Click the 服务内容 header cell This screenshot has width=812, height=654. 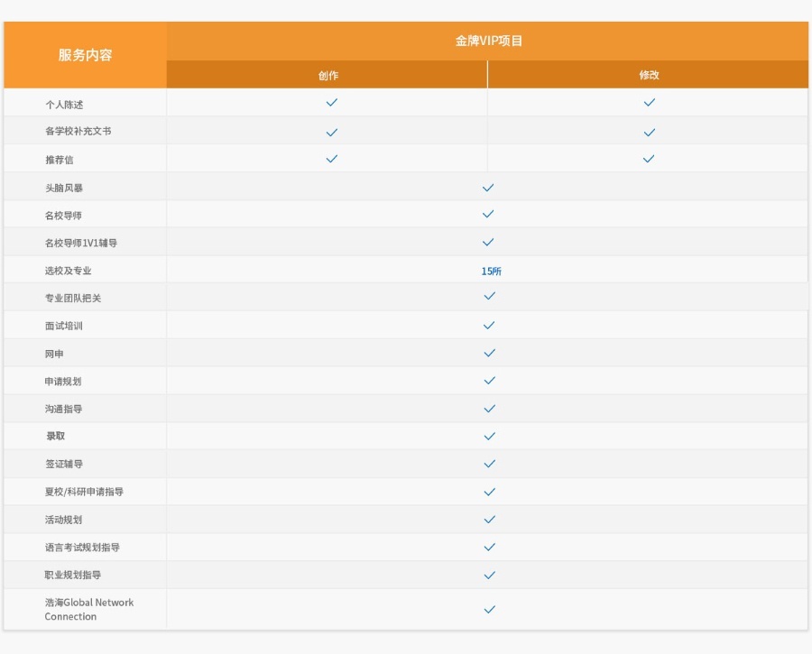click(x=86, y=55)
